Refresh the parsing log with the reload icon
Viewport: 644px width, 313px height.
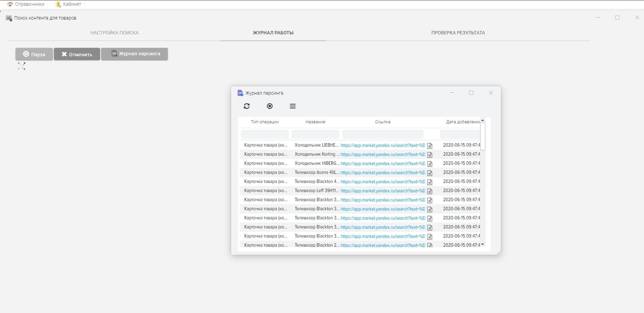pos(247,106)
